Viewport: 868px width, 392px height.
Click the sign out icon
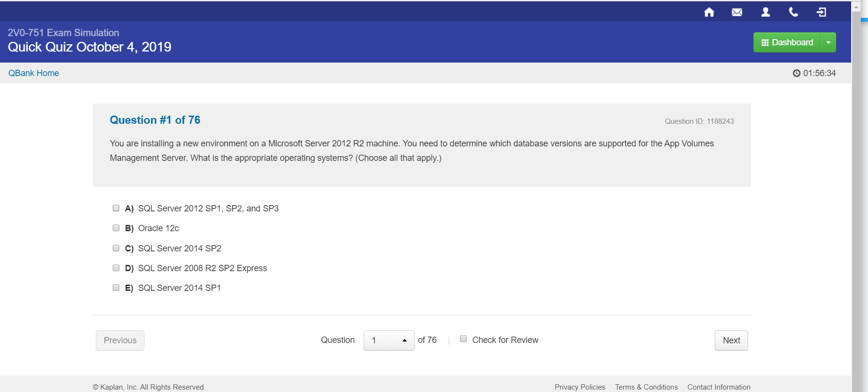[821, 13]
